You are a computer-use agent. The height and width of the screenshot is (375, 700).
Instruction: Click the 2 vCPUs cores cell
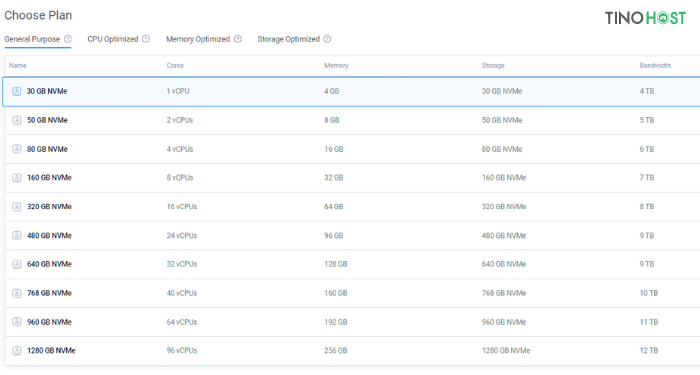click(x=180, y=120)
